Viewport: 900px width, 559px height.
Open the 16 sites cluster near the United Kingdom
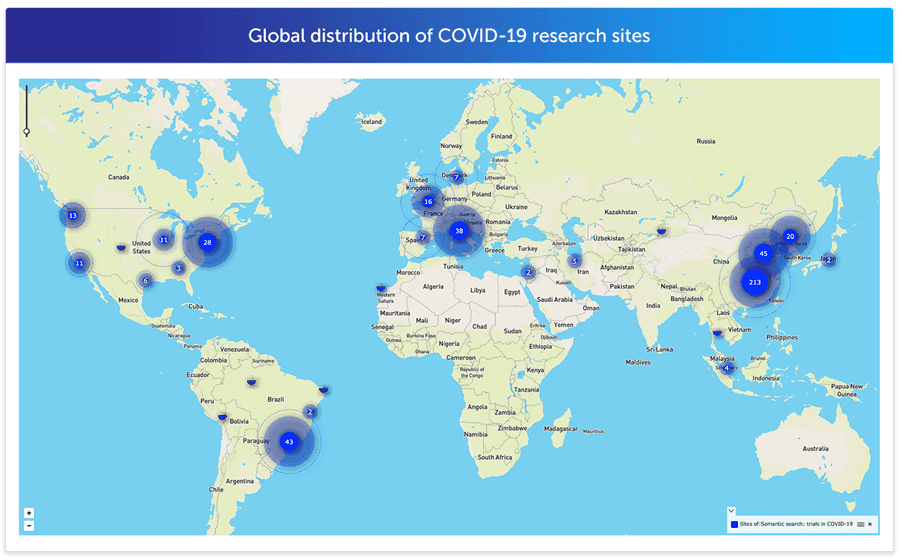(428, 201)
